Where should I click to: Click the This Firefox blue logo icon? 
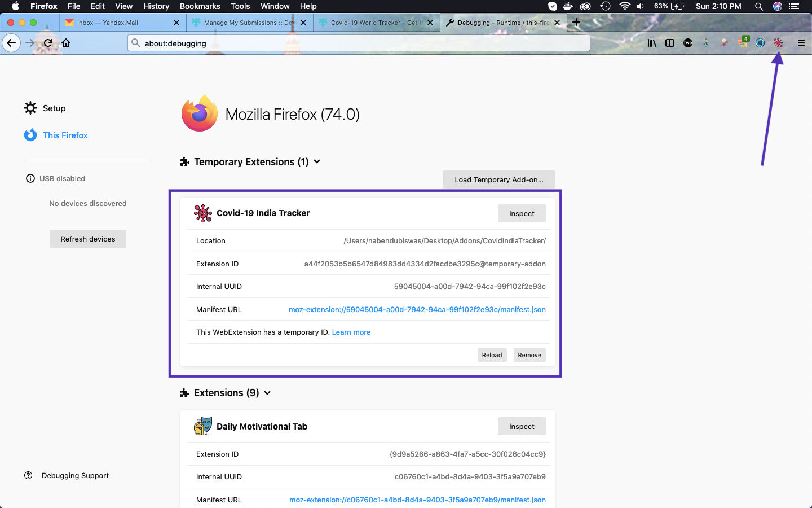[x=30, y=135]
